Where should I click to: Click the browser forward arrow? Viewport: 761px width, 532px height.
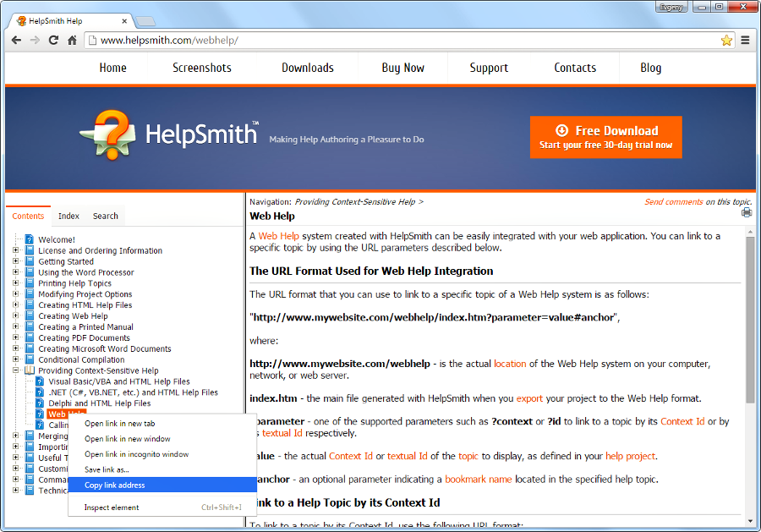pos(35,41)
